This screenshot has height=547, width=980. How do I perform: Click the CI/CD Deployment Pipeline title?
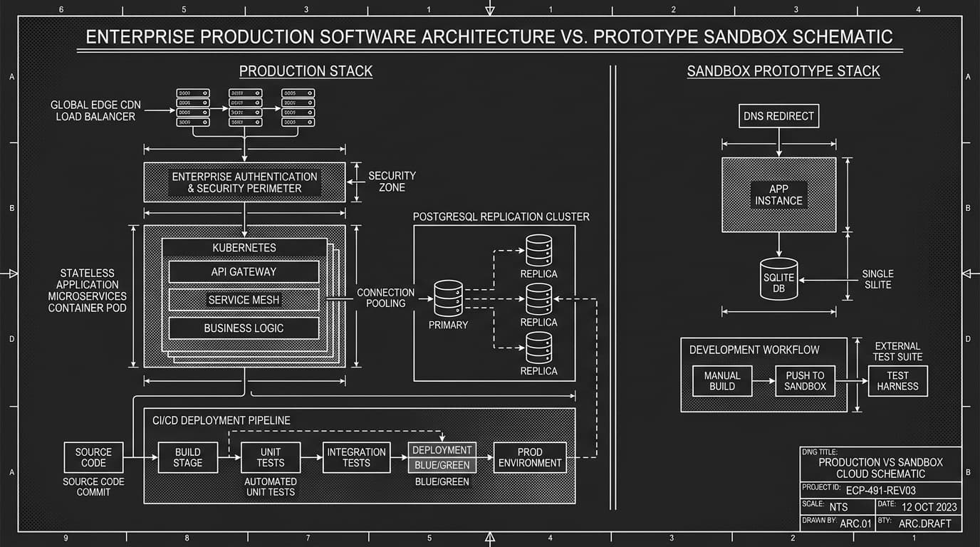tap(221, 420)
